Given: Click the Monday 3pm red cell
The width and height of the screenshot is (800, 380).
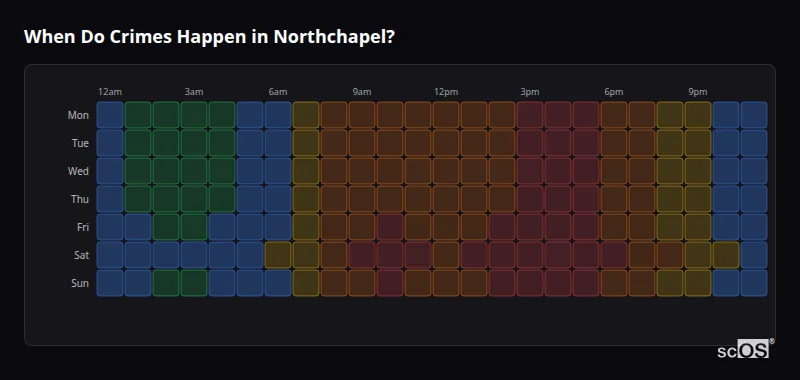Looking at the screenshot, I should 530,115.
